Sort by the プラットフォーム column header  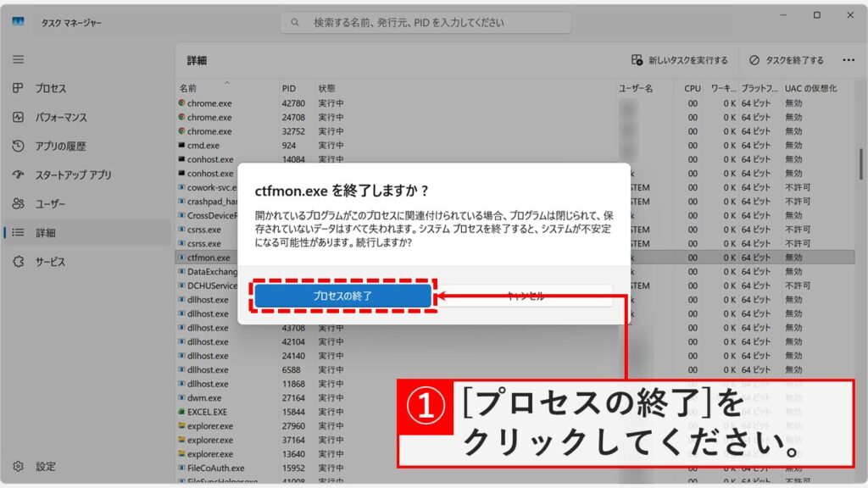[759, 88]
